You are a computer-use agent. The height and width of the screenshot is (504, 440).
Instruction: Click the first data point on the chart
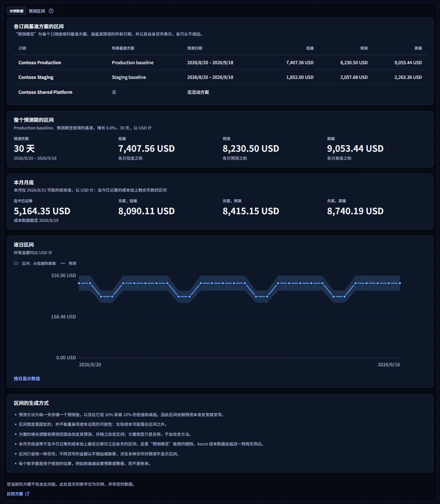pyautogui.click(x=79, y=283)
